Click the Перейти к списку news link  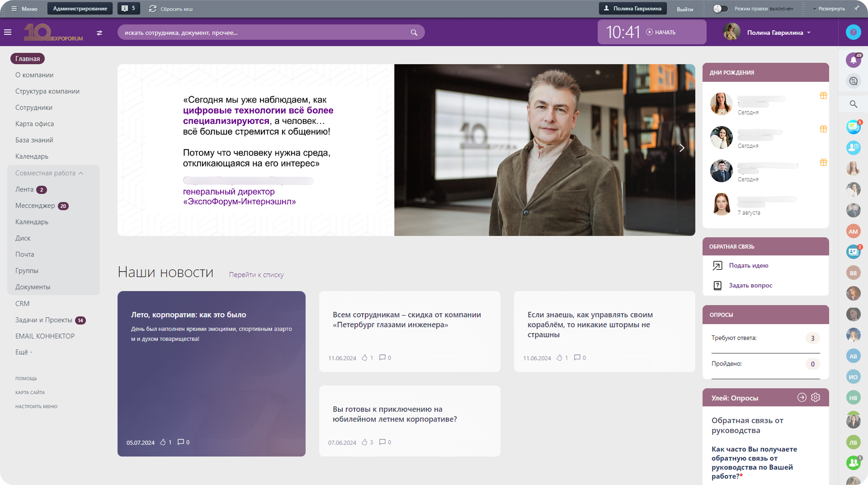(256, 275)
